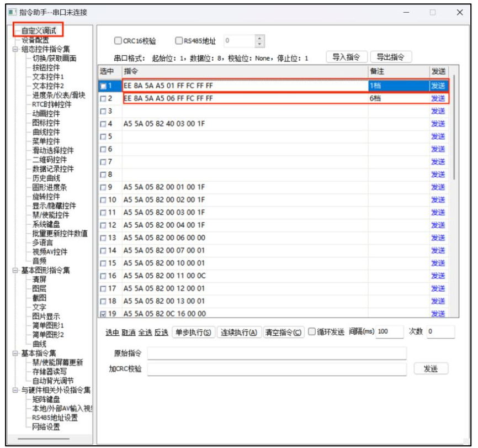The image size is (478, 448).
Task: Click the 单步执行(S) button
Action: (194, 333)
